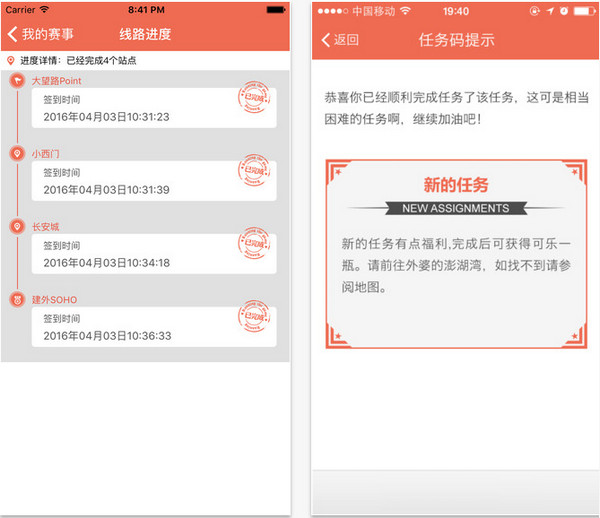Click the Wi-Fi icon next to Carrier
Viewport: 600px width, 518px height.
click(44, 10)
